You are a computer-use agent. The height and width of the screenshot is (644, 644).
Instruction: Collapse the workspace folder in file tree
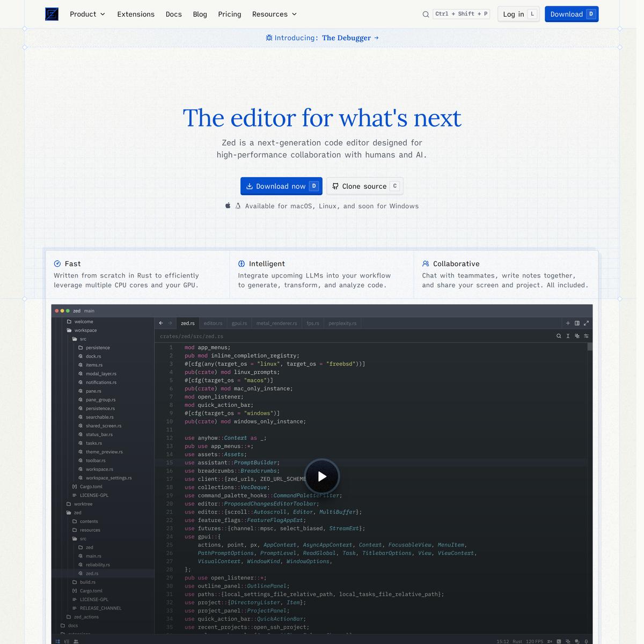85,331
